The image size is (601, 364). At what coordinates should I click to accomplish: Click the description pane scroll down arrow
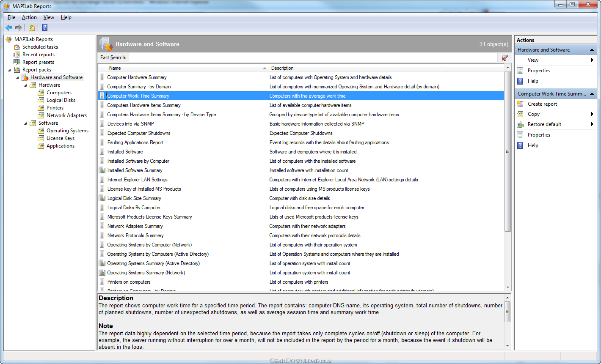pos(507,346)
